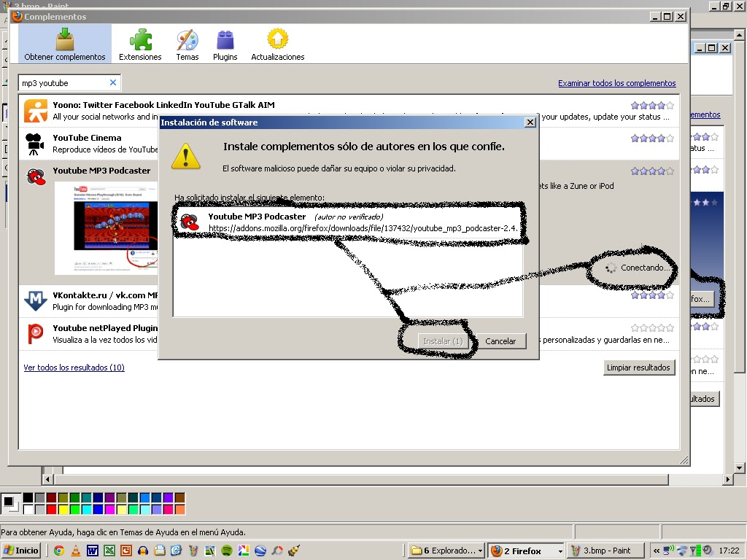Pick the bright green color swatch
747x560 pixels.
[x=75, y=509]
